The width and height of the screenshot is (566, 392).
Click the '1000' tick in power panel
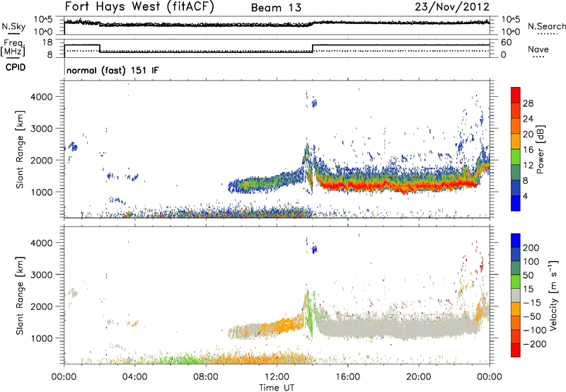41,192
